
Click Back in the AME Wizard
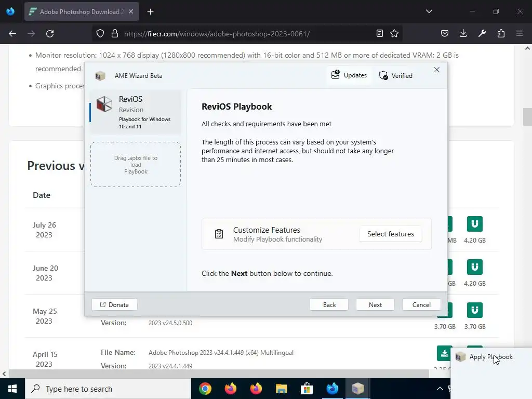(329, 304)
